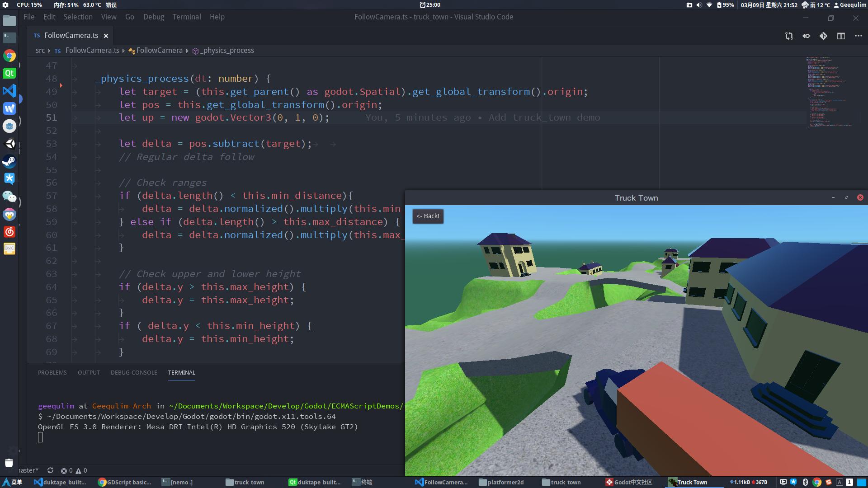
Task: Open the src breadcrumb dropdown
Action: pos(40,50)
